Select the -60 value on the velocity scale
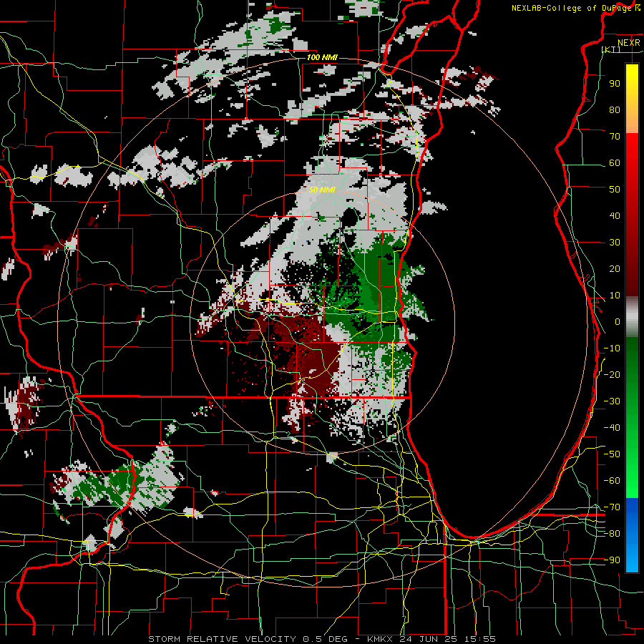 tap(612, 481)
